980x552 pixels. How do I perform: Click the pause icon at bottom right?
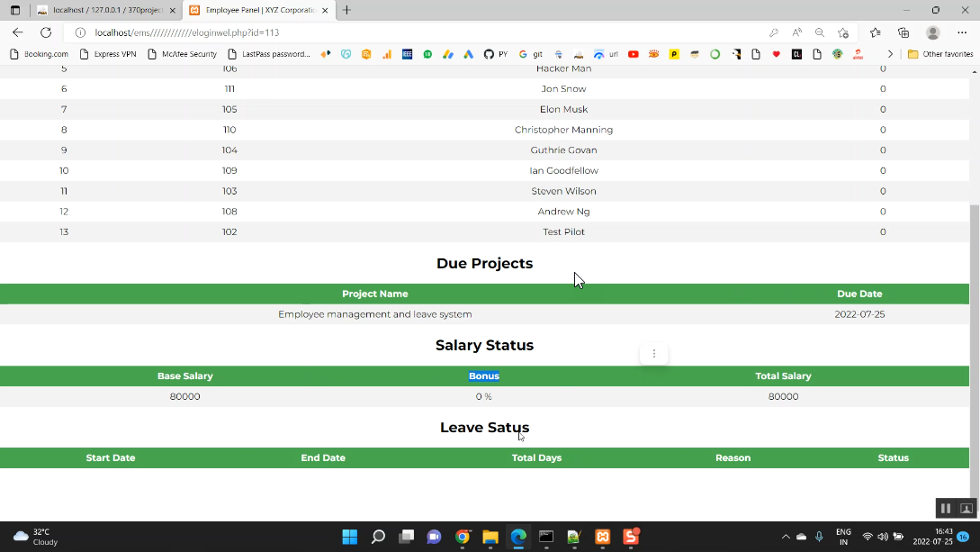click(x=946, y=509)
